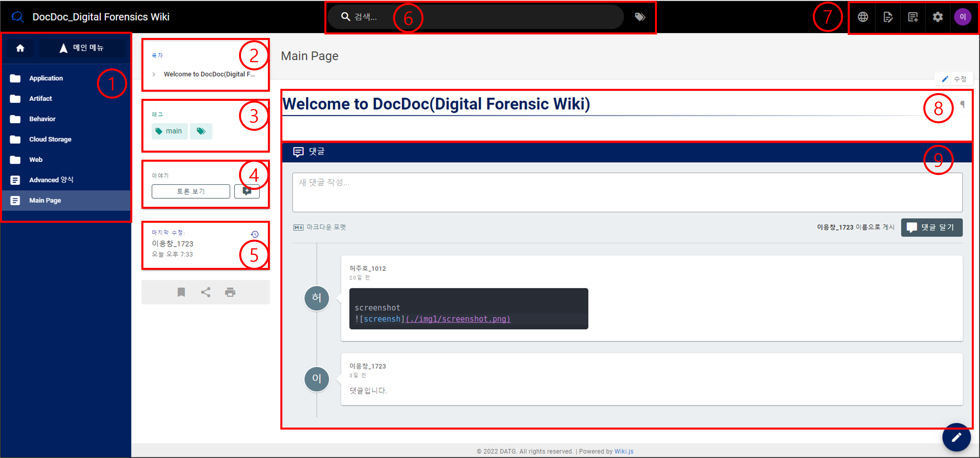Browse by tags icon in header
Viewport: 980px width, 458px height.
pyautogui.click(x=640, y=17)
